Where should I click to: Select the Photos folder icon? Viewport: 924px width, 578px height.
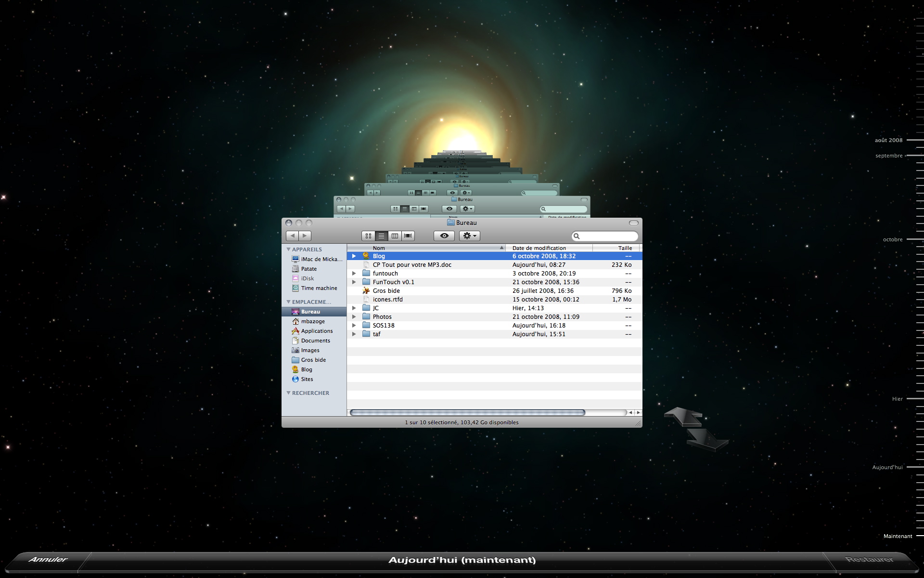pos(366,317)
